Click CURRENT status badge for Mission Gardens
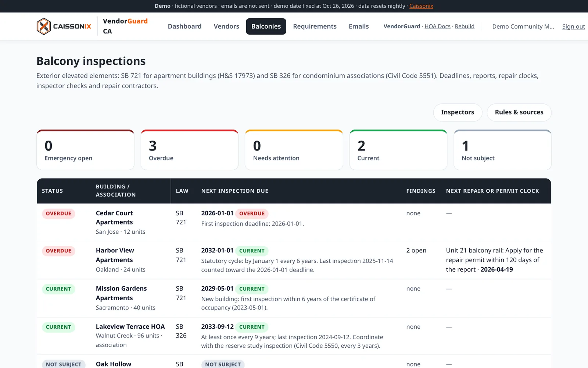This screenshot has width=588, height=368. click(58, 289)
